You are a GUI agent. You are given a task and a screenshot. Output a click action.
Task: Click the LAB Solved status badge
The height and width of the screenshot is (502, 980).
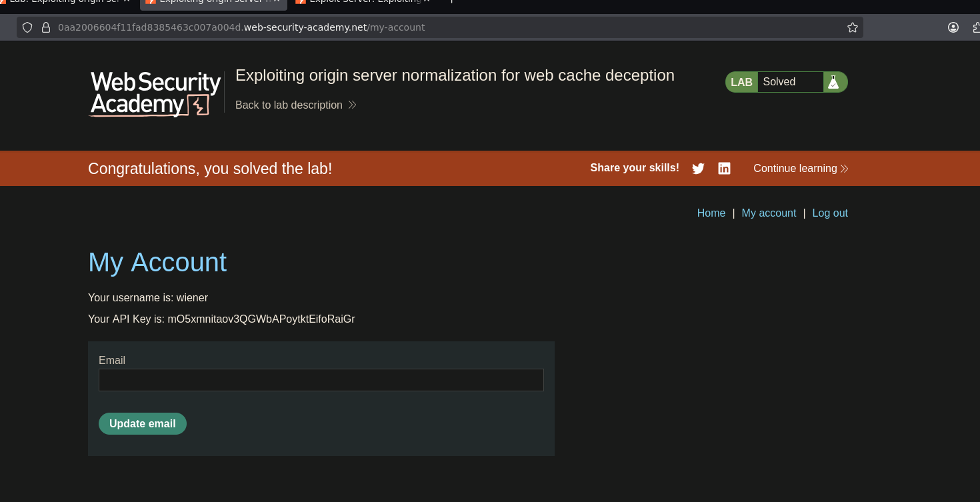point(787,82)
